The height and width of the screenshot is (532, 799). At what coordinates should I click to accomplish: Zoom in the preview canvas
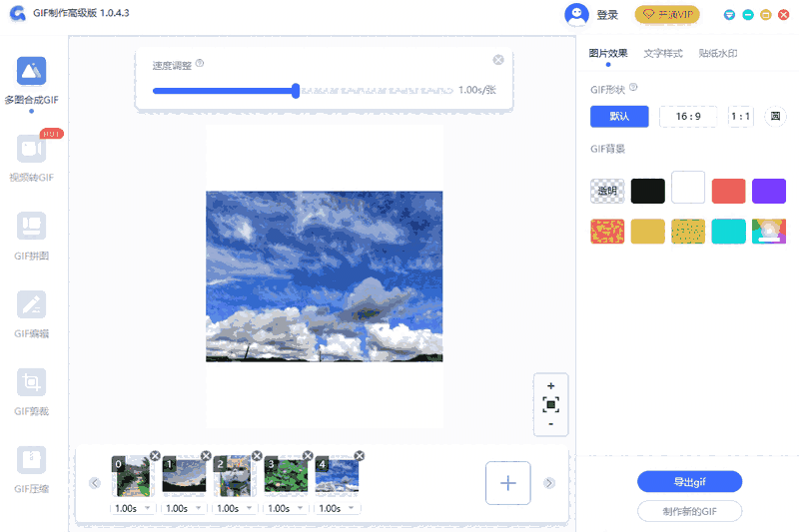(x=551, y=386)
